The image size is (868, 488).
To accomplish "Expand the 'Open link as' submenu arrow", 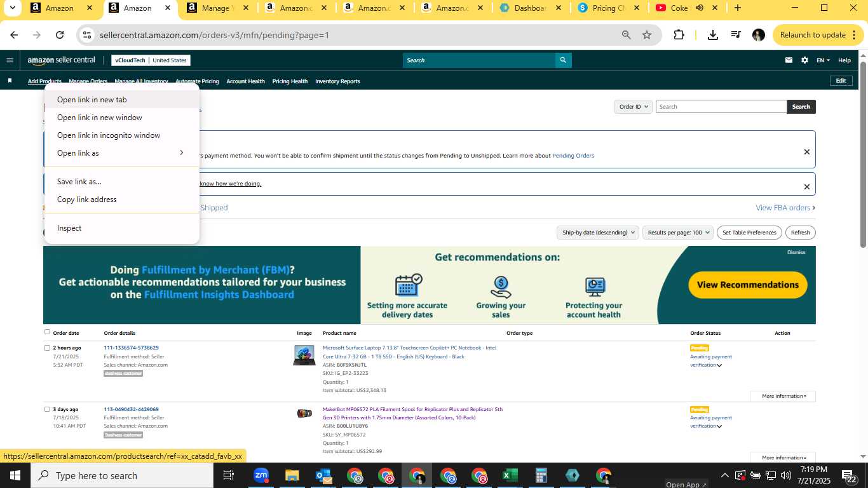I will (181, 152).
